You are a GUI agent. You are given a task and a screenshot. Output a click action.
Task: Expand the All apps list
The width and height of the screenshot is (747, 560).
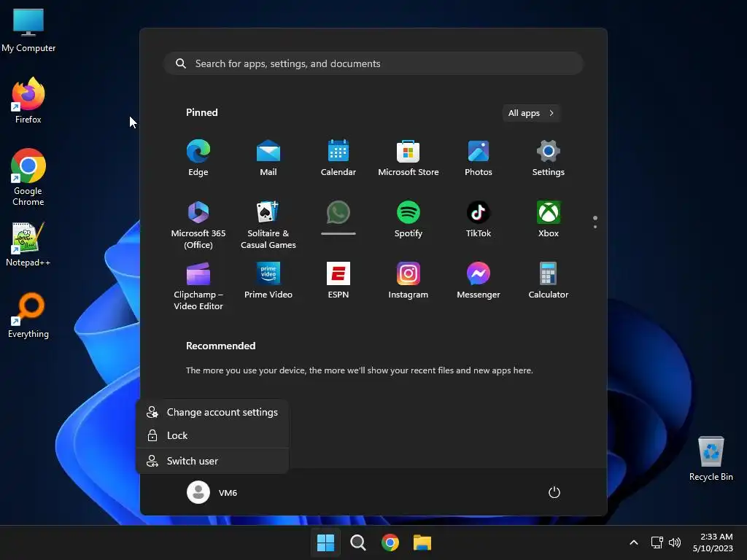tap(531, 113)
